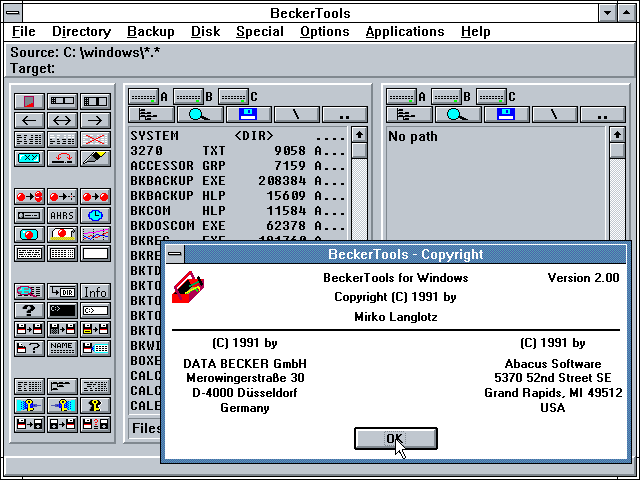Click the double-headed arrow toolbar button
Image resolution: width=640 pixels, height=480 pixels.
click(x=62, y=120)
